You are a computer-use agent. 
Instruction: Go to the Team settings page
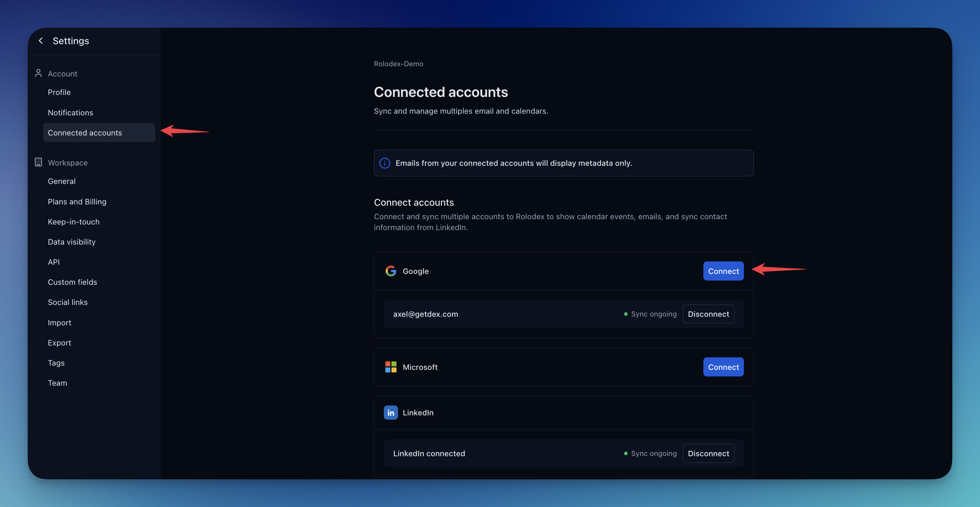coord(57,383)
